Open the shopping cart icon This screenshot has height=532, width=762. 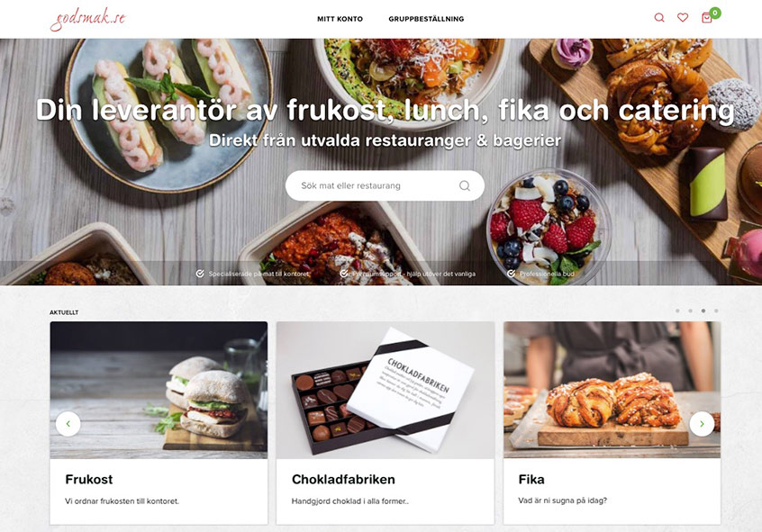(x=706, y=19)
